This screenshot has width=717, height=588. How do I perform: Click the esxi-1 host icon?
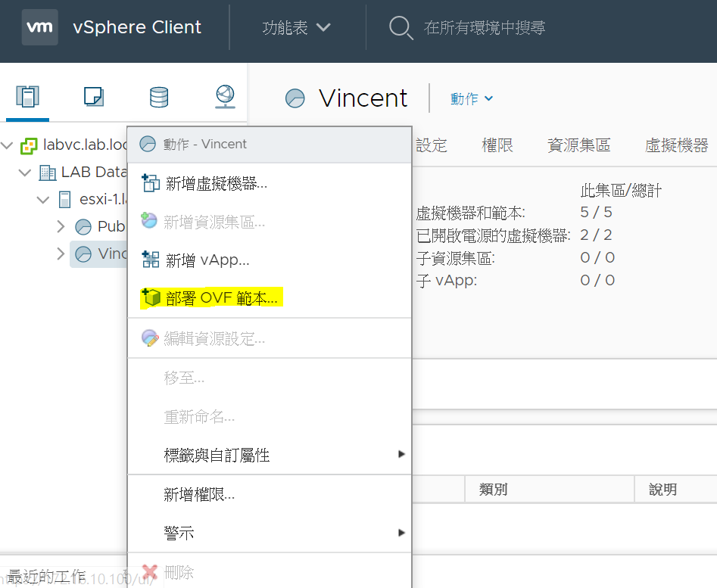pyautogui.click(x=65, y=200)
